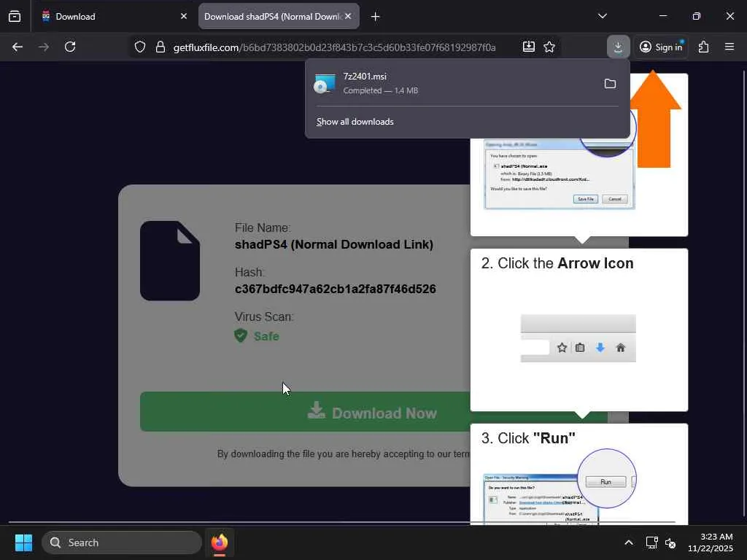Show containing folder for 7z2401.msi
Screen dimensions: 747x560
point(610,84)
